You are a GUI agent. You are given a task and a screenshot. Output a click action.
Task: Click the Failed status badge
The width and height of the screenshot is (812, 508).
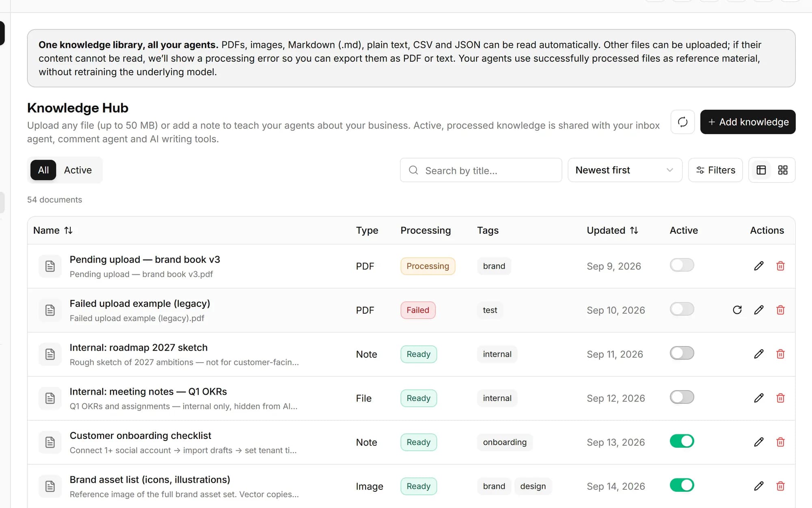418,310
